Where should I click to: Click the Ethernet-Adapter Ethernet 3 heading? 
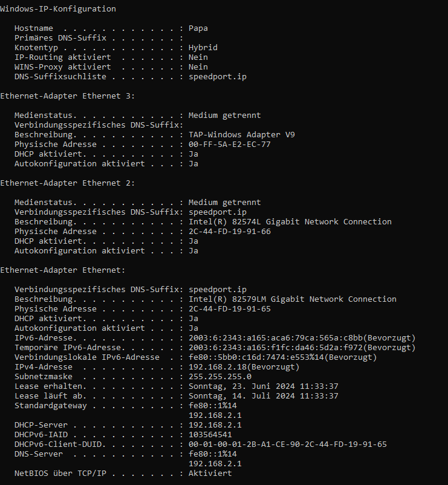coord(68,96)
